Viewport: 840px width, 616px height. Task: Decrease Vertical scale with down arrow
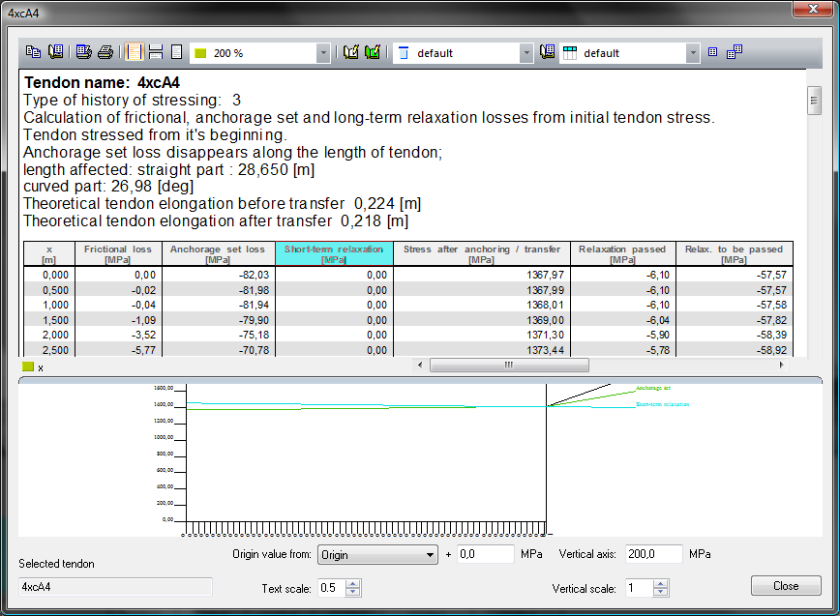[661, 592]
